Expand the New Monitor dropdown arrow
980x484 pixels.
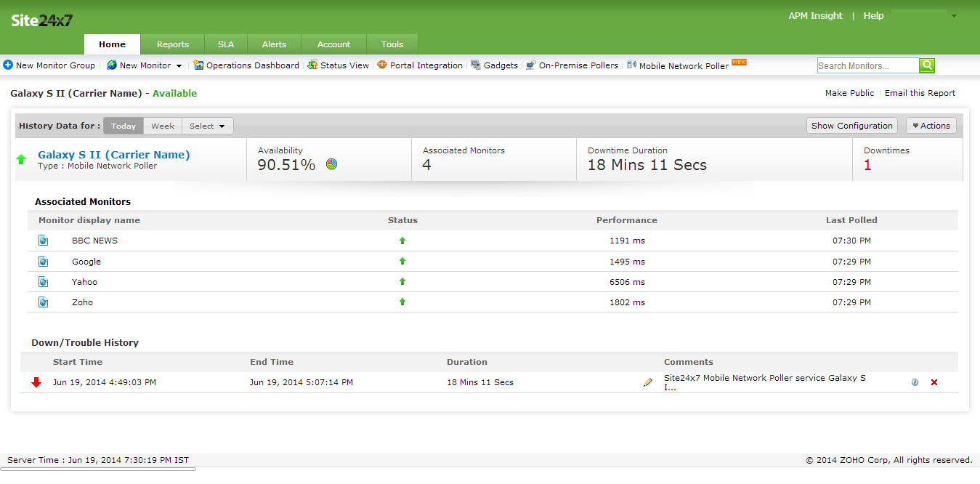pyautogui.click(x=179, y=66)
